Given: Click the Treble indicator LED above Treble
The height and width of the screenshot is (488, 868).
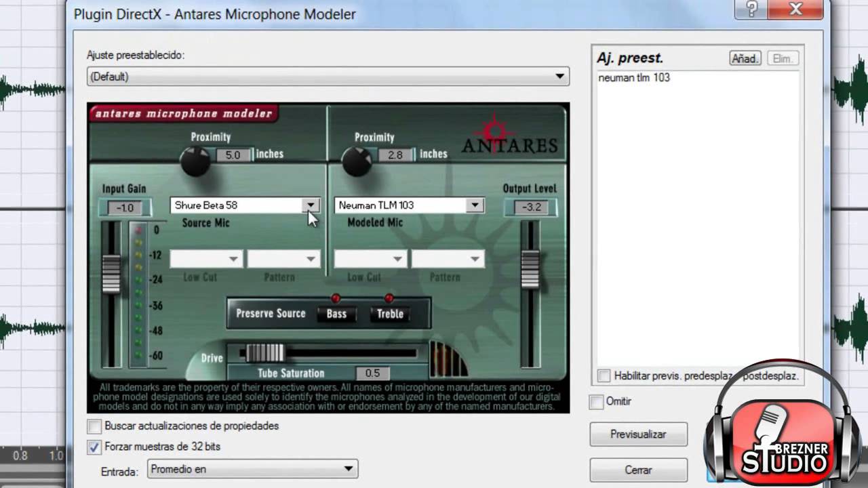Looking at the screenshot, I should [389, 298].
